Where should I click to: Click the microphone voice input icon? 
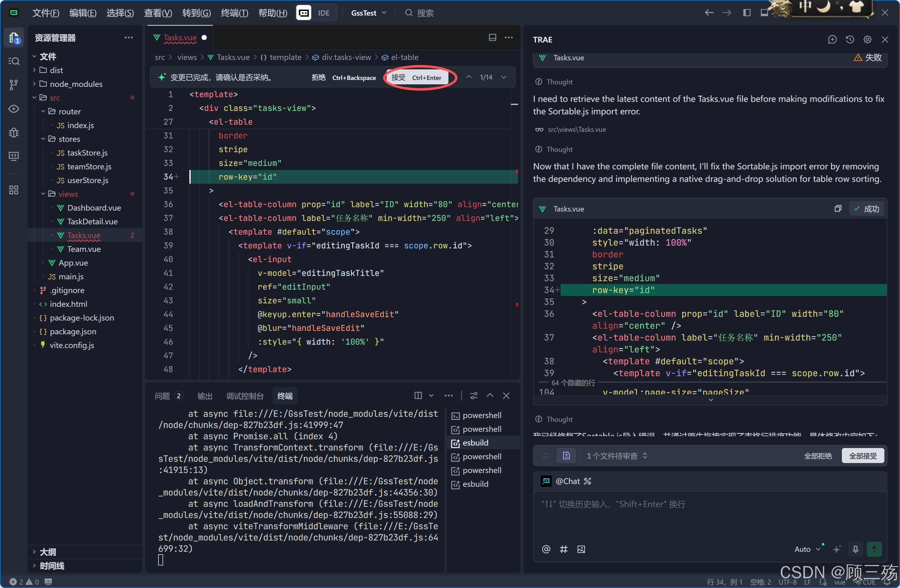tap(855, 549)
